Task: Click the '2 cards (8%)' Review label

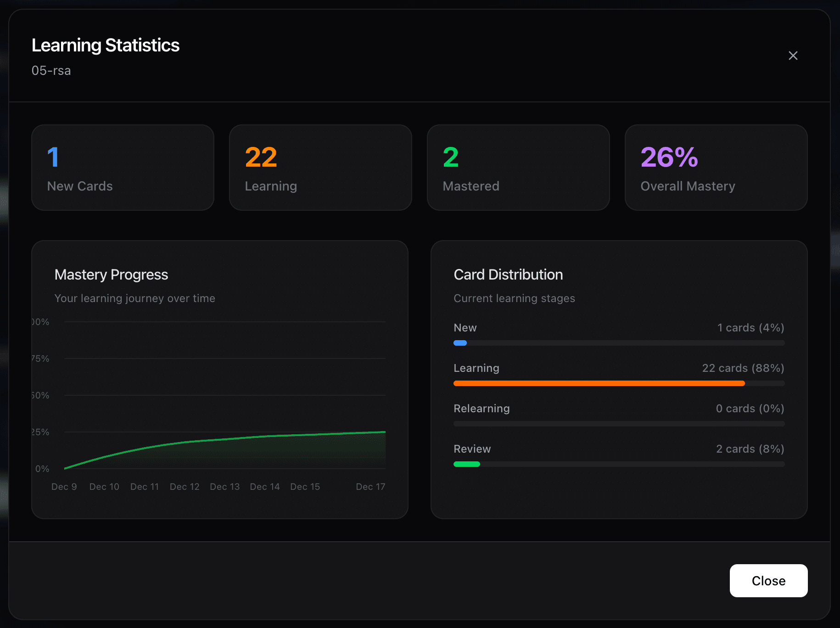Action: coord(750,449)
